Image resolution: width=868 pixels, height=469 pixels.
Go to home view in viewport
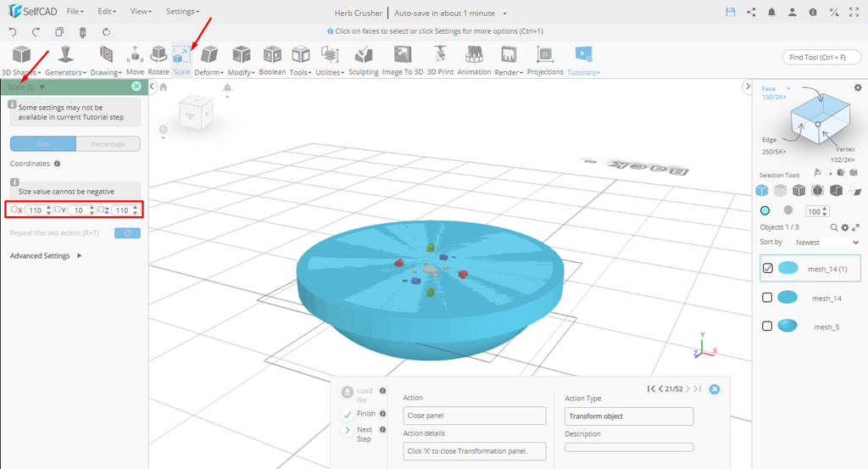[164, 87]
